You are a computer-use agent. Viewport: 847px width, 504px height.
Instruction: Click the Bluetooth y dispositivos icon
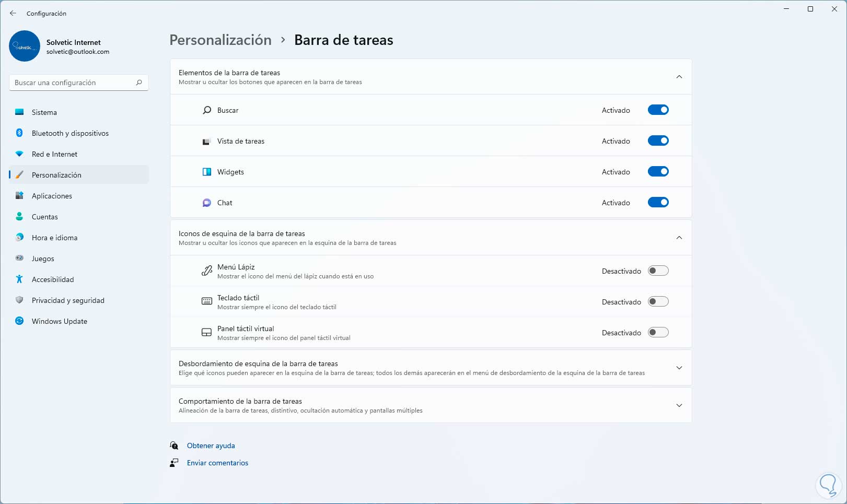coord(19,133)
